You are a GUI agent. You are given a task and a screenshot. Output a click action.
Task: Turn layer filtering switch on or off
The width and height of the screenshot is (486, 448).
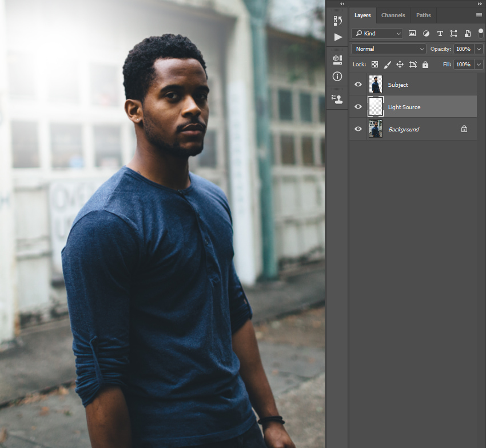480,33
